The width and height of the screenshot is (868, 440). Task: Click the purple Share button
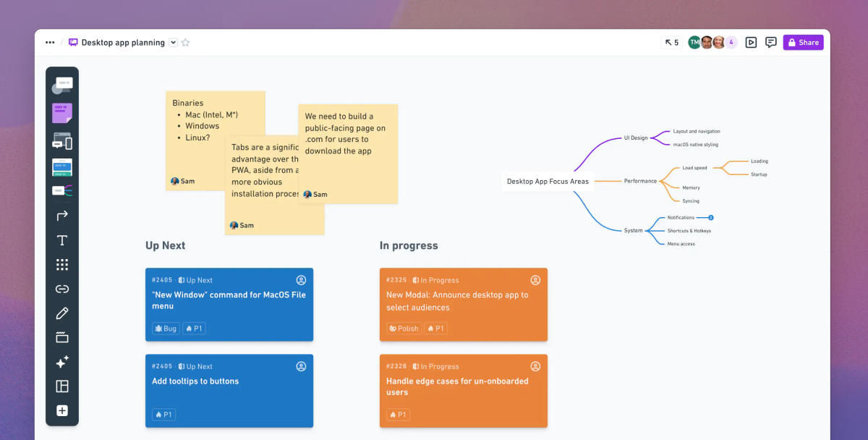[x=803, y=43]
